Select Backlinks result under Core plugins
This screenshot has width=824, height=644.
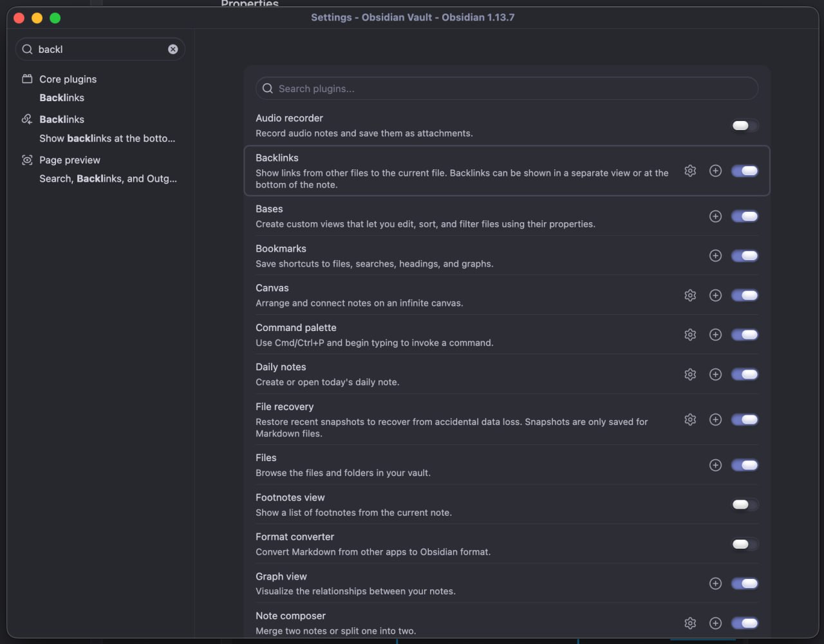tap(62, 98)
